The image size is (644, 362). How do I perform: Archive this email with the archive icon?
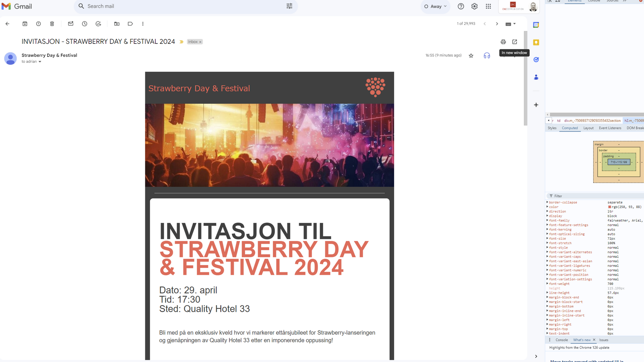point(25,24)
